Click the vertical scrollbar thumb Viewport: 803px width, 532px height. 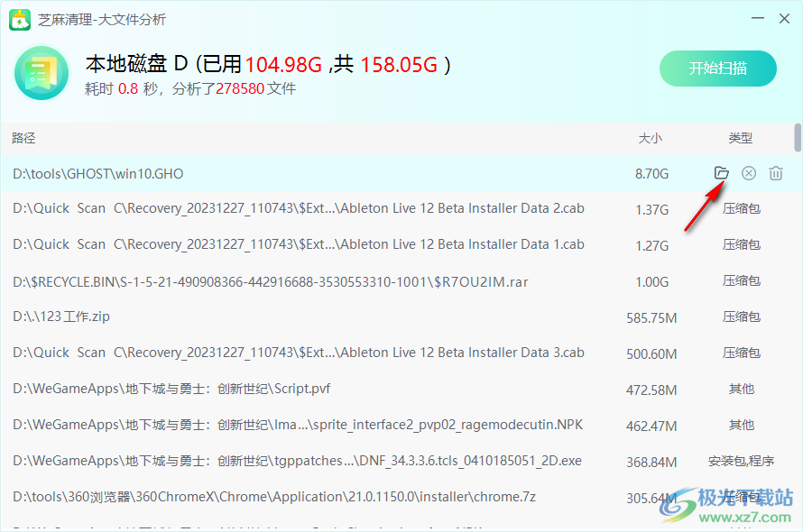798,138
